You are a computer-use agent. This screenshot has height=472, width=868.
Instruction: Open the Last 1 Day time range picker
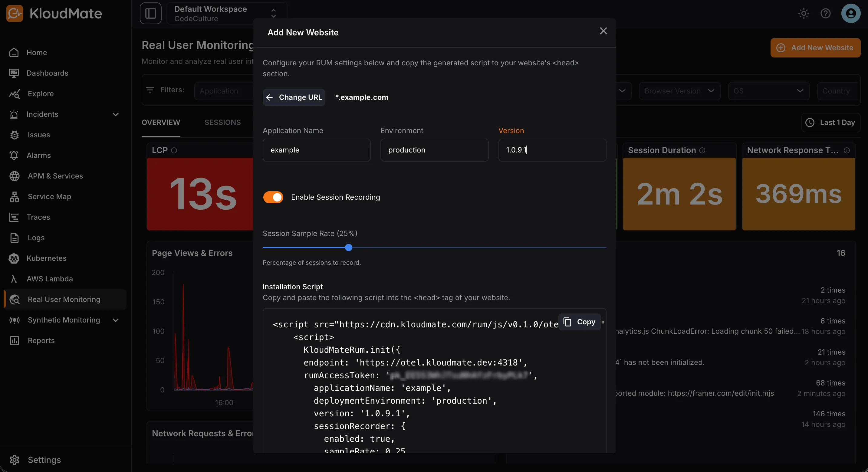tap(831, 122)
